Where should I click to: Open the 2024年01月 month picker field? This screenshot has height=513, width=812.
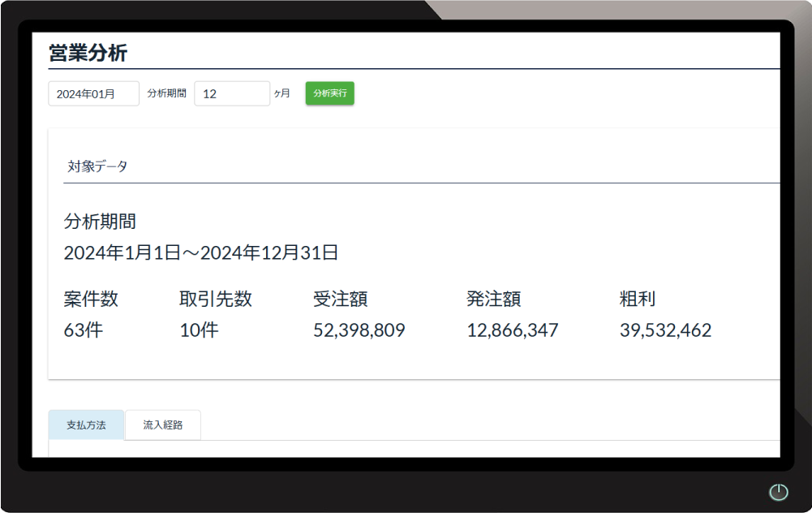[x=93, y=93]
